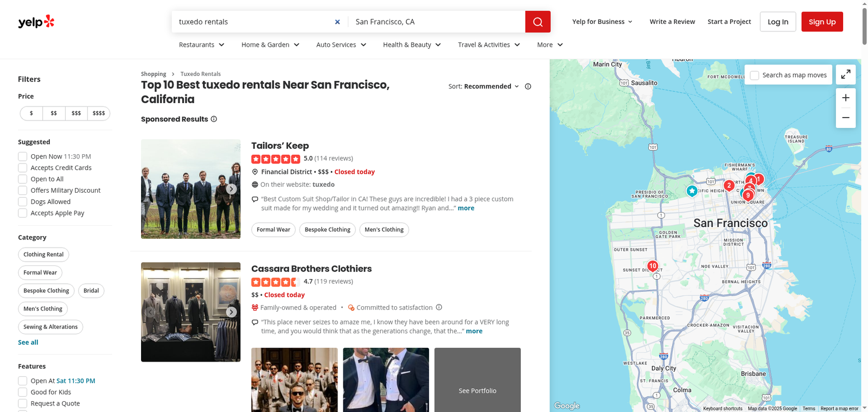Expand Travel & Activities menu
This screenshot has height=412, width=868.
(x=489, y=45)
